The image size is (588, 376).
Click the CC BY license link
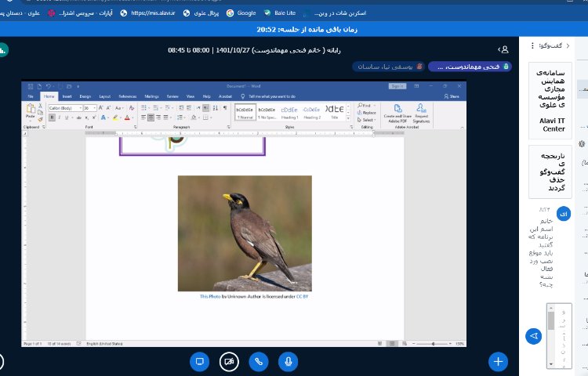[304, 297]
